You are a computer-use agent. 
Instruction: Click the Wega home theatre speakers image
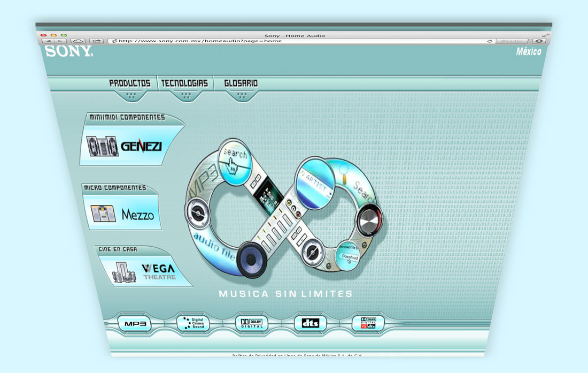pyautogui.click(x=124, y=273)
